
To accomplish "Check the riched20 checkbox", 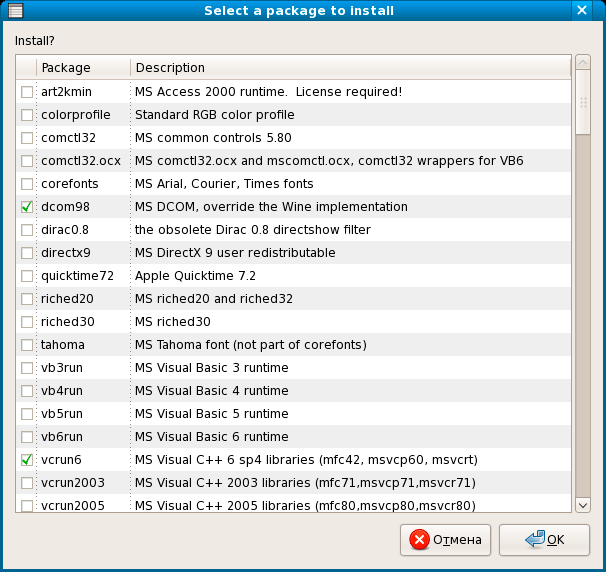I will 27,299.
